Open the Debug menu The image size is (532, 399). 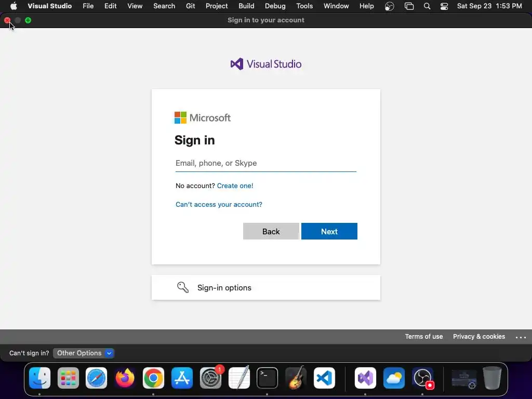click(275, 6)
